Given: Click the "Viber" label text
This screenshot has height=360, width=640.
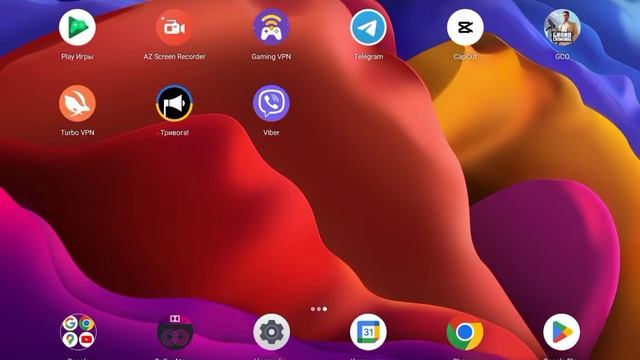Looking at the screenshot, I should click(x=271, y=133).
